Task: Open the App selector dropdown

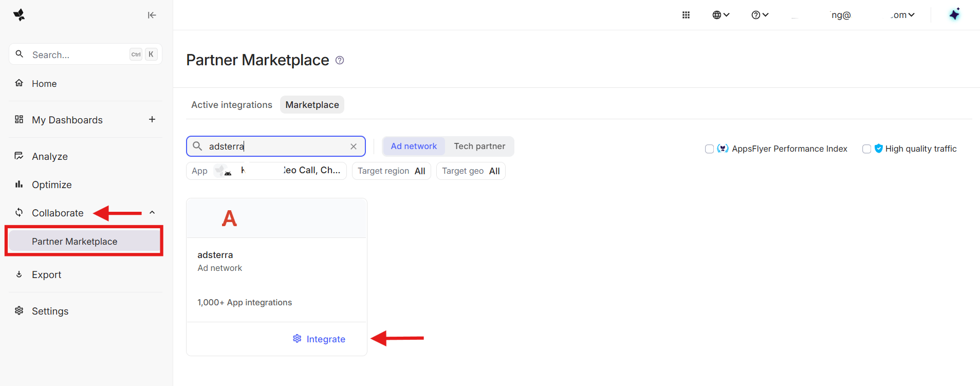Action: [x=266, y=171]
